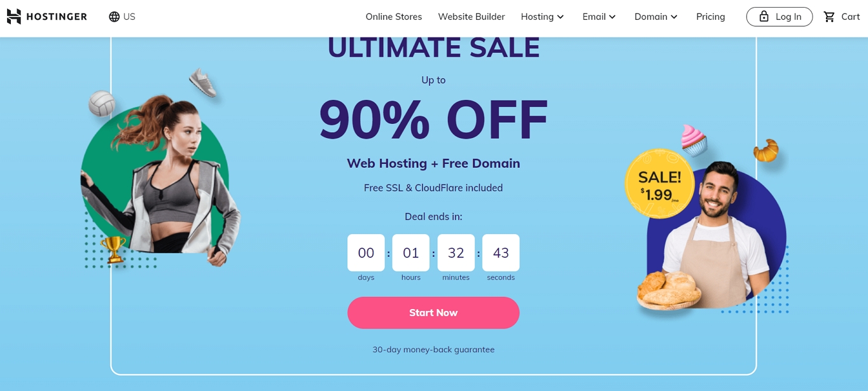Click the yellow SALE $1.99 badge
Screen dimensions: 868x391
(x=659, y=184)
